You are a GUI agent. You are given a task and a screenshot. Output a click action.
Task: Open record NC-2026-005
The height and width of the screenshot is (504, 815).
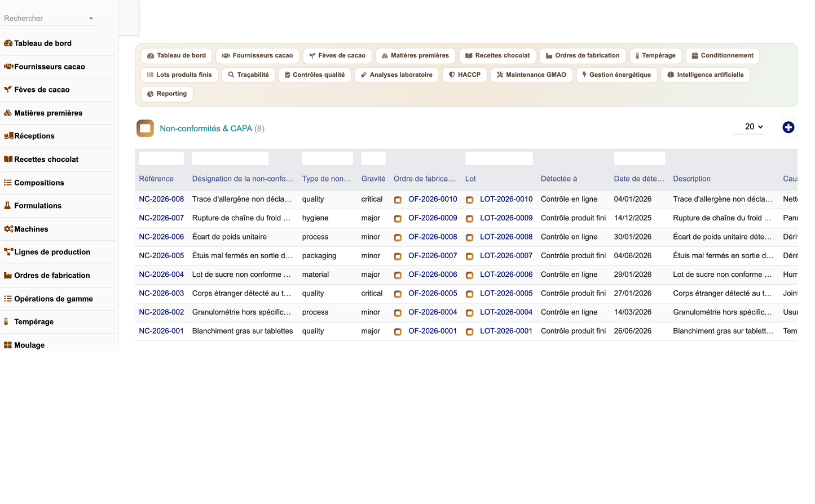coord(161,255)
